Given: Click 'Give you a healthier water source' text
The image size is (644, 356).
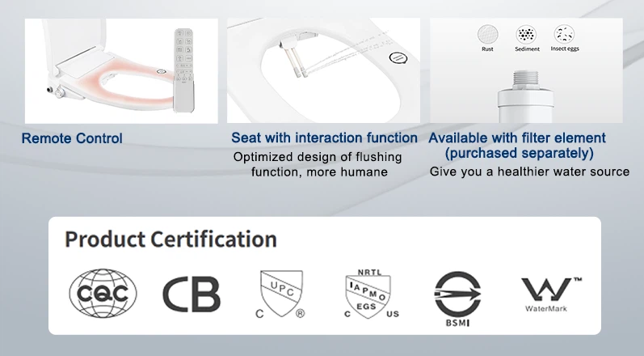Looking at the screenshot, I should click(x=529, y=172).
